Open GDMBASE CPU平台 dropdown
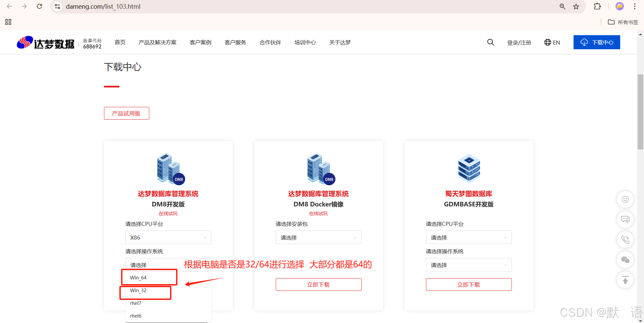Viewport: 644px width, 323px height. [469, 237]
